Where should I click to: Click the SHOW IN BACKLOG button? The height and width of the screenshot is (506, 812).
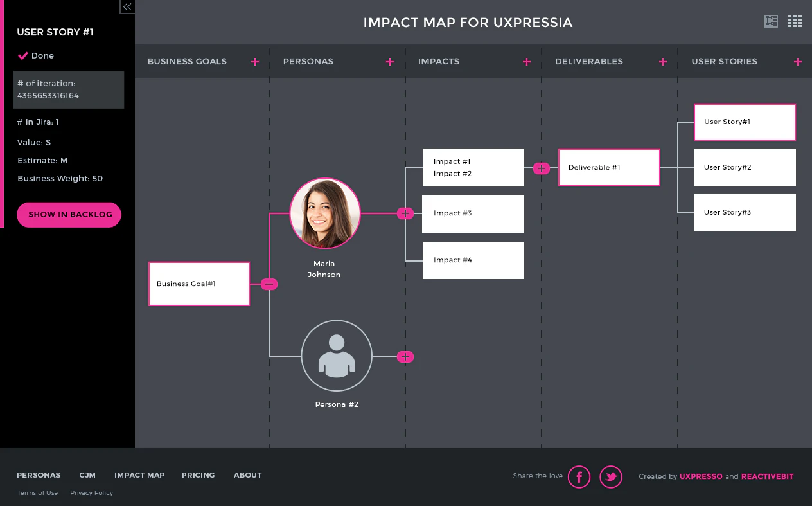(x=69, y=215)
